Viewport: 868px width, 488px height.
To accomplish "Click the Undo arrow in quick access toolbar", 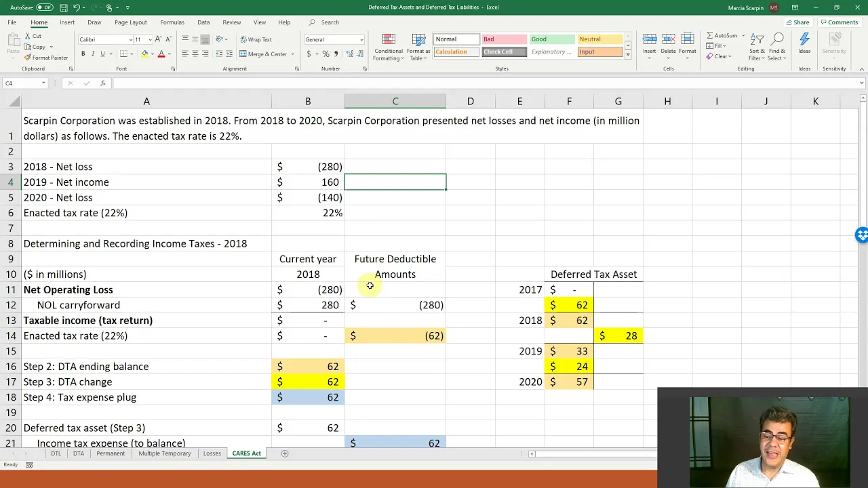I will (x=77, y=7).
